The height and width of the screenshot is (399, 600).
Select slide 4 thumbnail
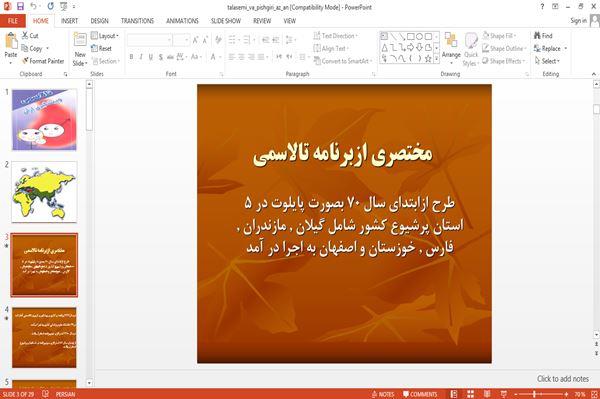tap(44, 337)
